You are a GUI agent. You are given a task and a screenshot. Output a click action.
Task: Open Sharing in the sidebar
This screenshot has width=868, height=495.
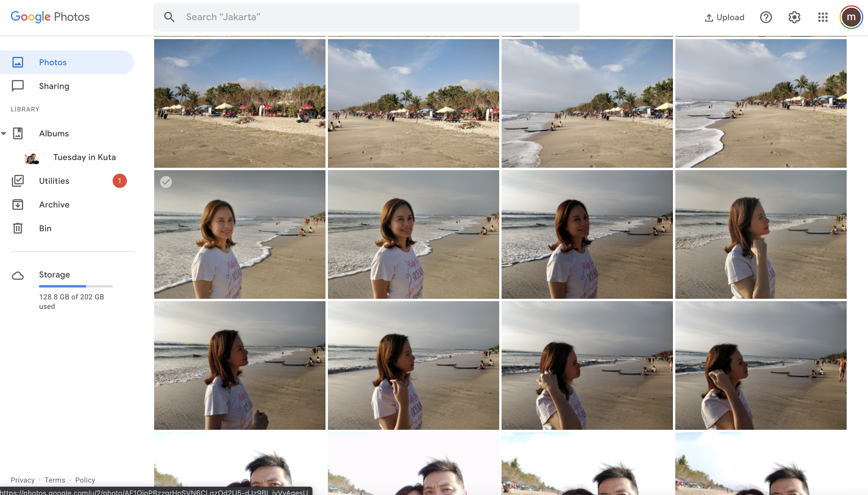pos(67,86)
